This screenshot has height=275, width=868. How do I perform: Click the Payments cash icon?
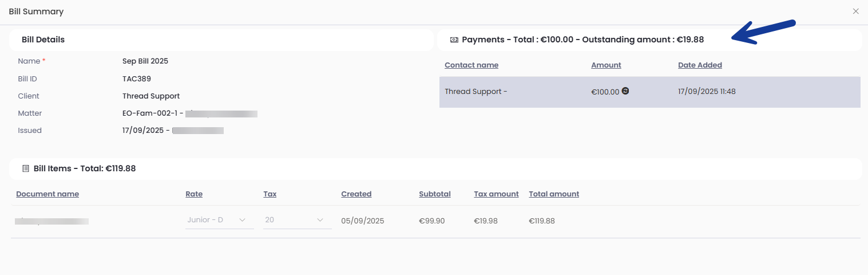[x=454, y=40]
